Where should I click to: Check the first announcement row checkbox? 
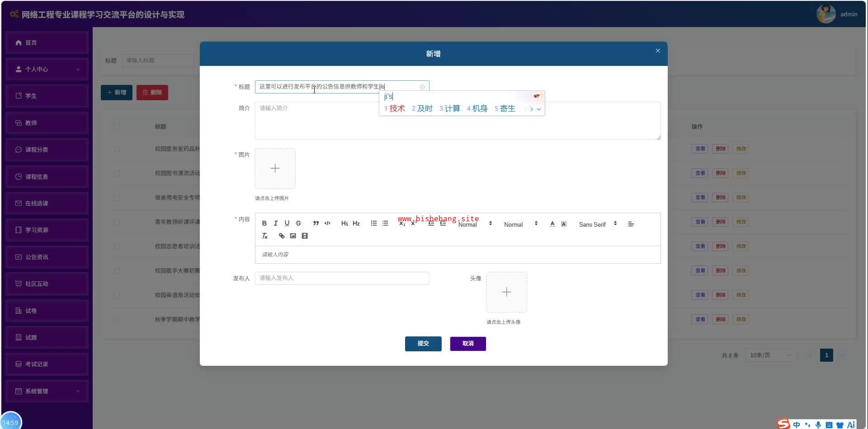pyautogui.click(x=117, y=149)
